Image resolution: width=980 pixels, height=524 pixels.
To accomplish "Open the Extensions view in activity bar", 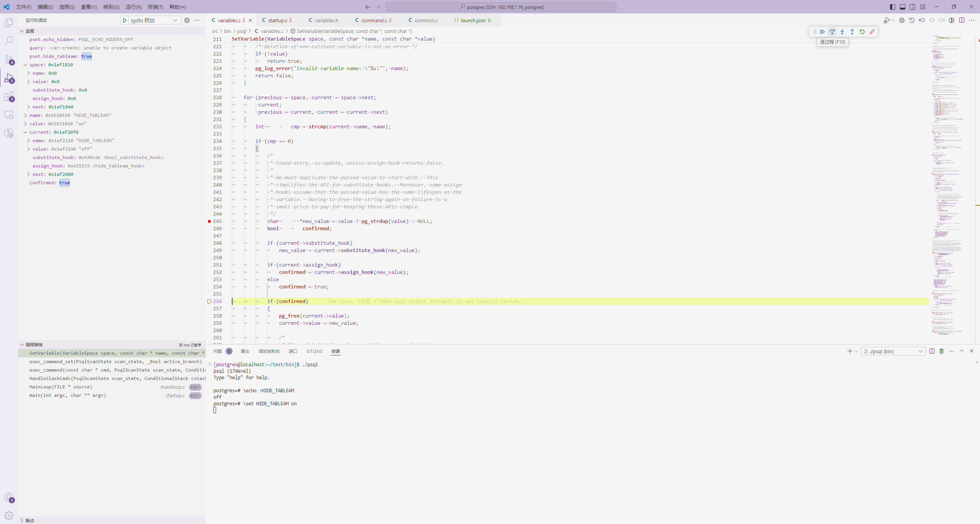I will pos(9,97).
